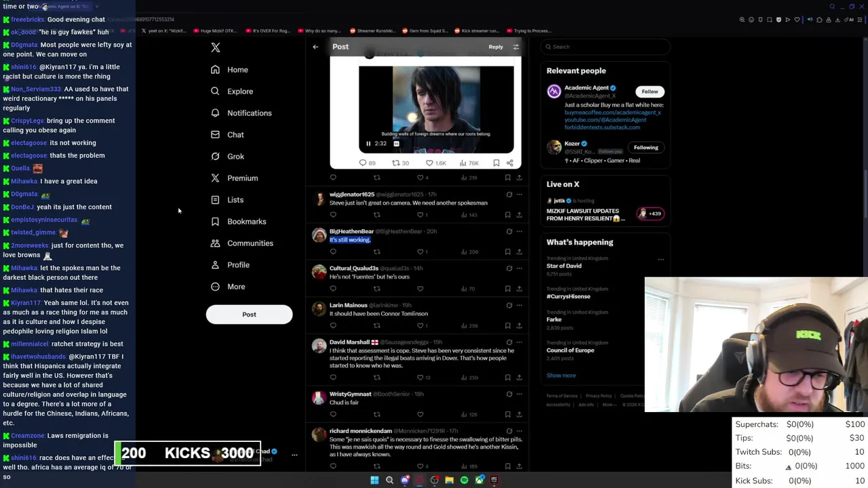
Task: Open the forbiddentexts.substack.com link
Action: (602, 127)
